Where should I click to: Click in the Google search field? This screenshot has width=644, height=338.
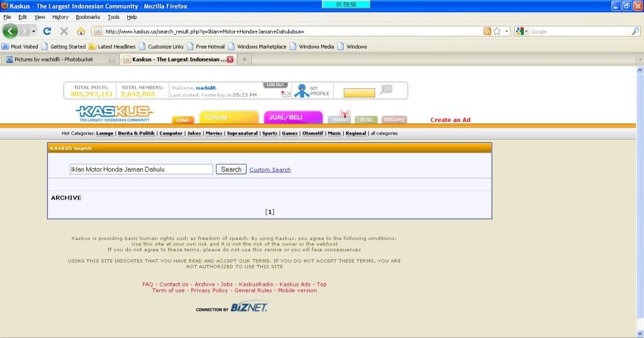(579, 31)
